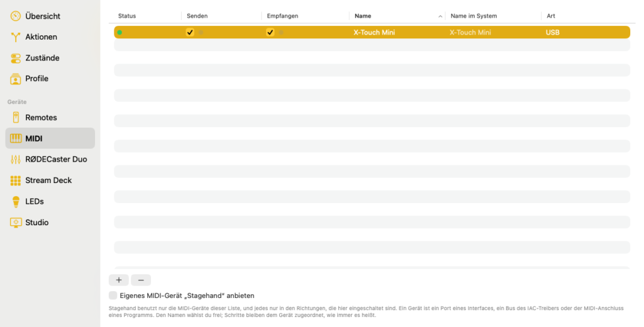Viewport: 644px width, 327px height.
Task: Sort by Name im System column
Action: pos(474,16)
